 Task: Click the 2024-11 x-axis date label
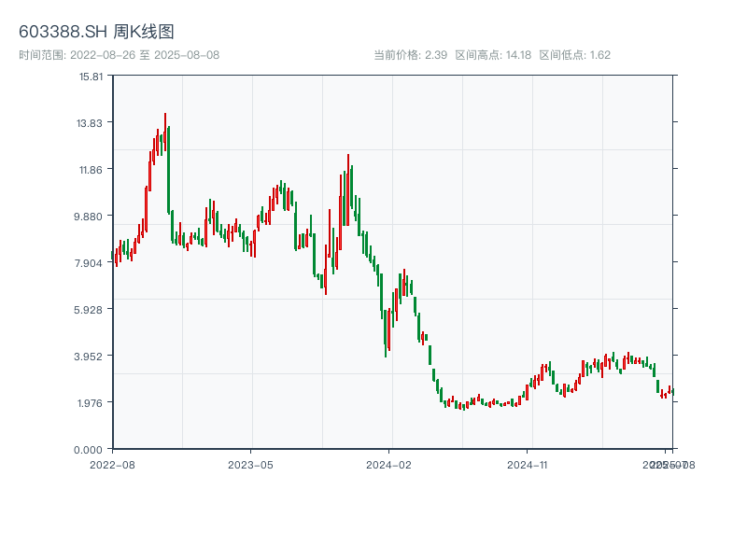(528, 464)
